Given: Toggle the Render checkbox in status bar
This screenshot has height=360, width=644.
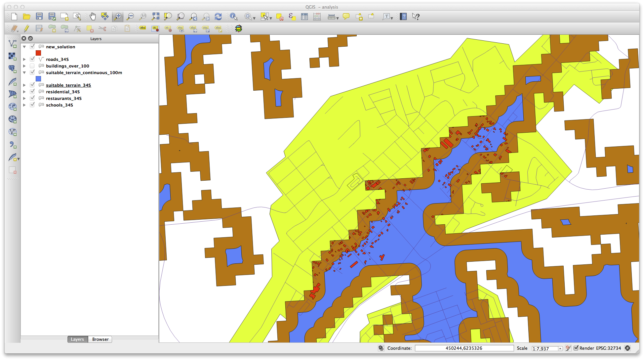Looking at the screenshot, I should click(x=576, y=348).
